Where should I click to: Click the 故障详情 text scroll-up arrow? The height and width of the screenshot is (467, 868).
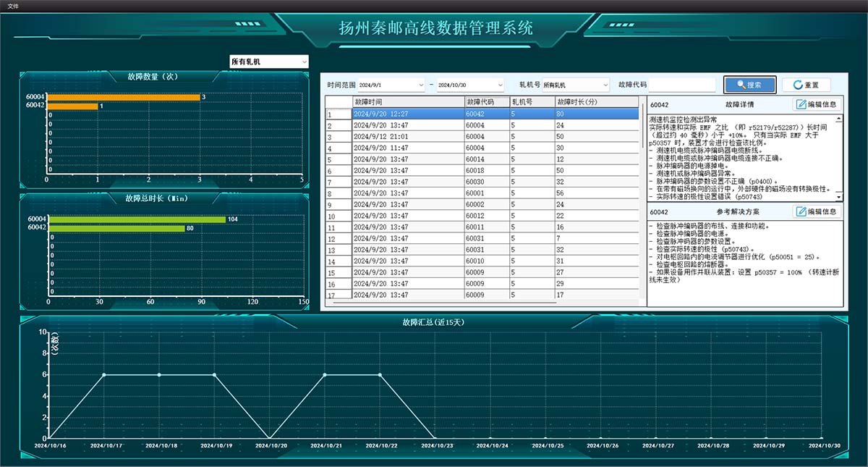pyautogui.click(x=839, y=118)
